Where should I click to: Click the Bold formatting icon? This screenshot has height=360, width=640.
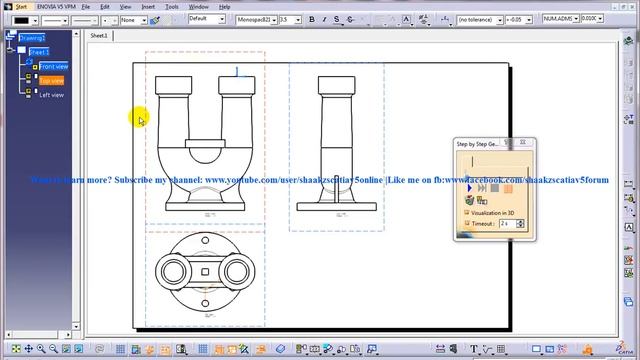point(312,19)
